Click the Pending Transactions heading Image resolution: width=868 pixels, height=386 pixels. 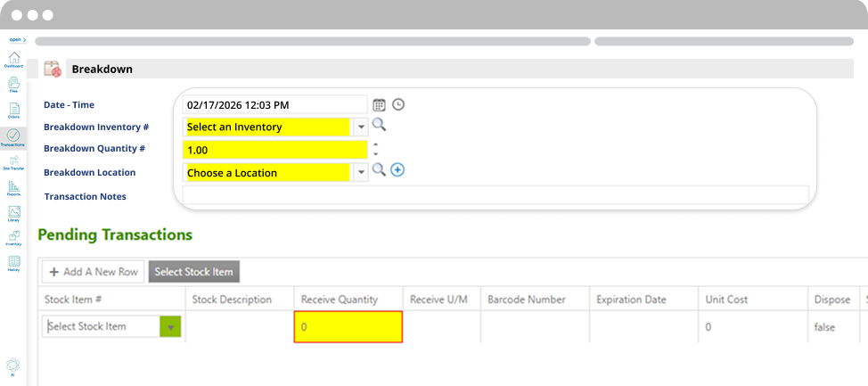pos(115,234)
